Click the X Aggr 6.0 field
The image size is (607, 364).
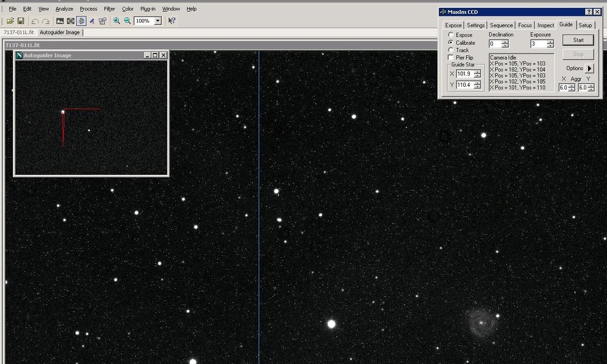[x=563, y=88]
